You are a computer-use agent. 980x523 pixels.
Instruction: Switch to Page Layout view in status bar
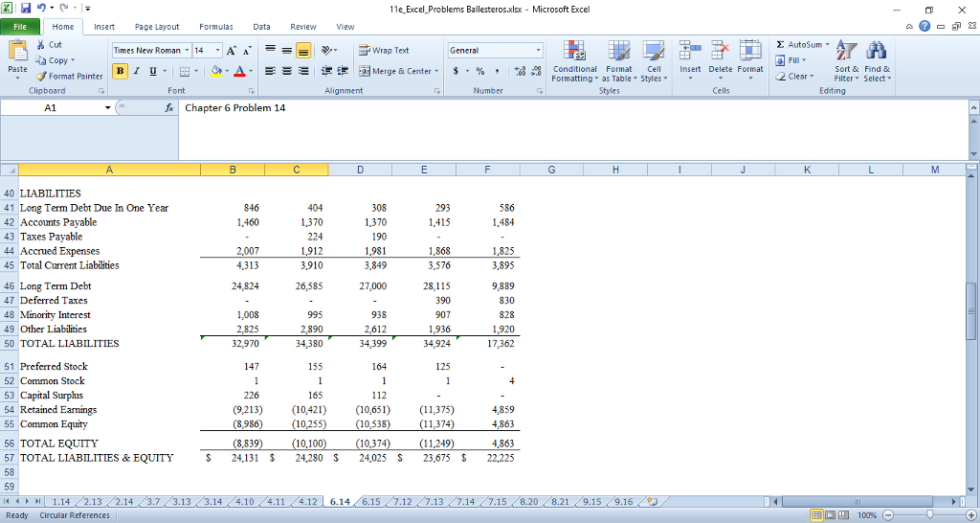point(830,515)
